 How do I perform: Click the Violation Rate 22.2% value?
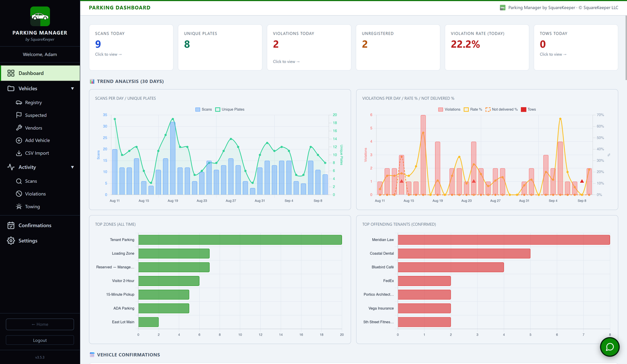(466, 44)
